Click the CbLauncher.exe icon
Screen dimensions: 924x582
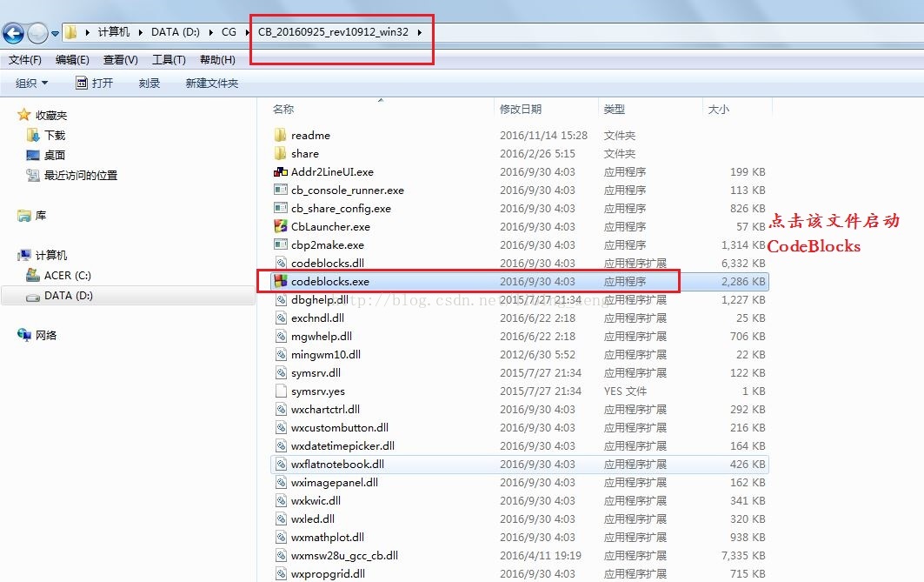point(281,226)
